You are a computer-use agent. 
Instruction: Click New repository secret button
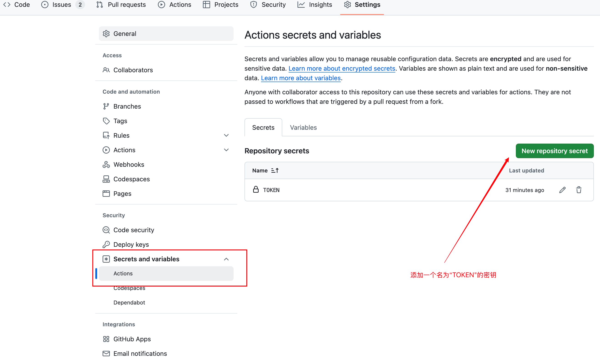555,151
